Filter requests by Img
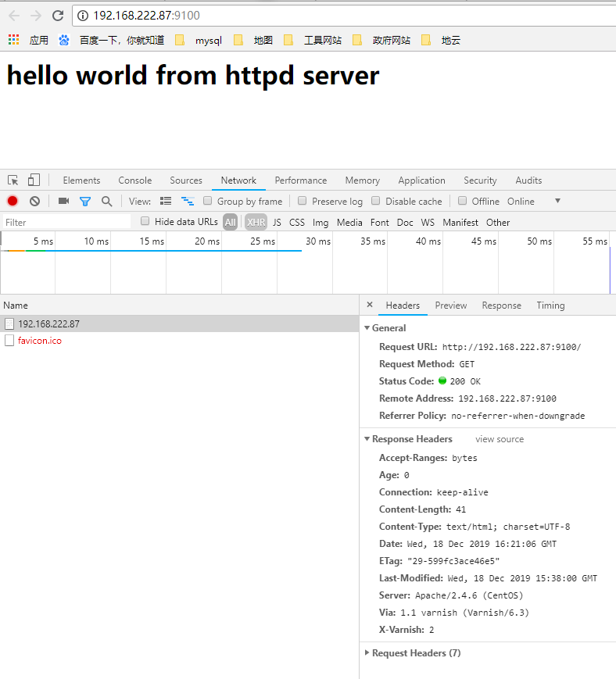Screen dimensions: 616x679 click(x=321, y=223)
